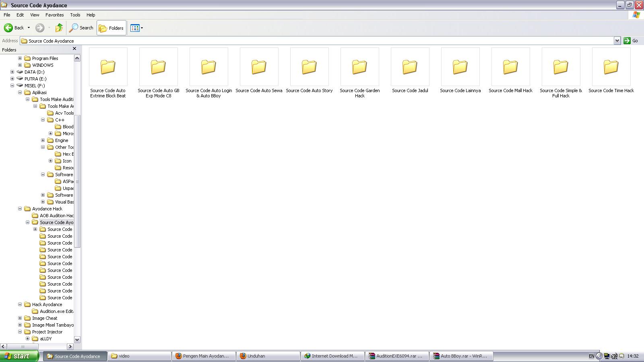Switch to Pengen Main Ayodan Firefox window

tap(204, 356)
